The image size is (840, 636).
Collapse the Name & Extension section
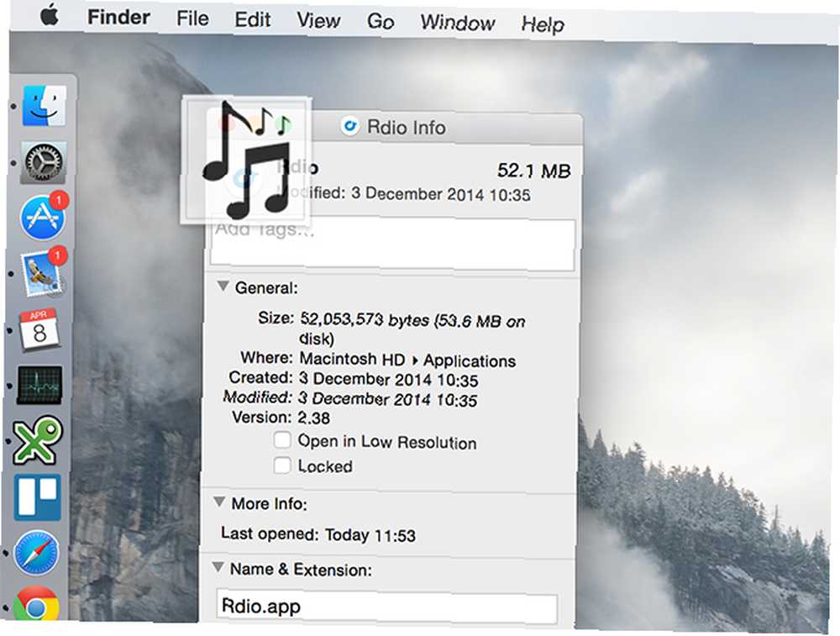coord(218,567)
